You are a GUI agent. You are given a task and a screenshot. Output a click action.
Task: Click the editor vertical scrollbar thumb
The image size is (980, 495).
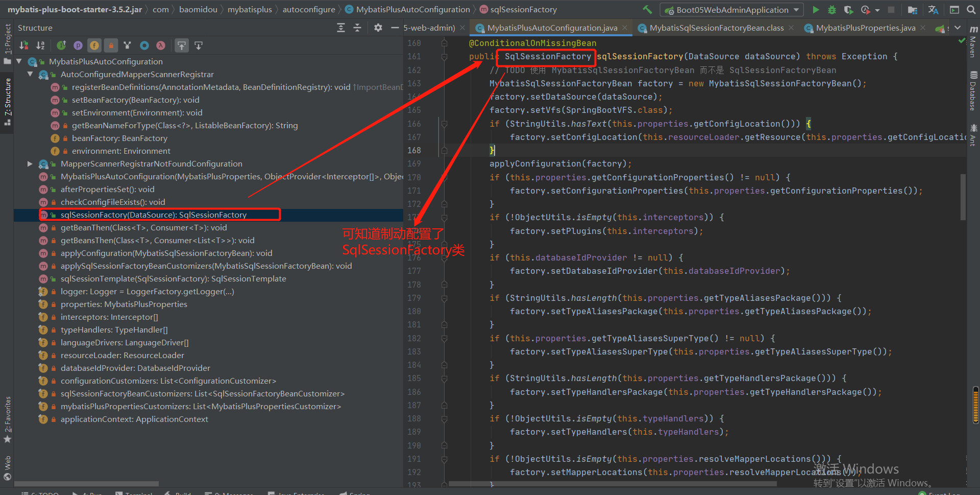coord(963,197)
